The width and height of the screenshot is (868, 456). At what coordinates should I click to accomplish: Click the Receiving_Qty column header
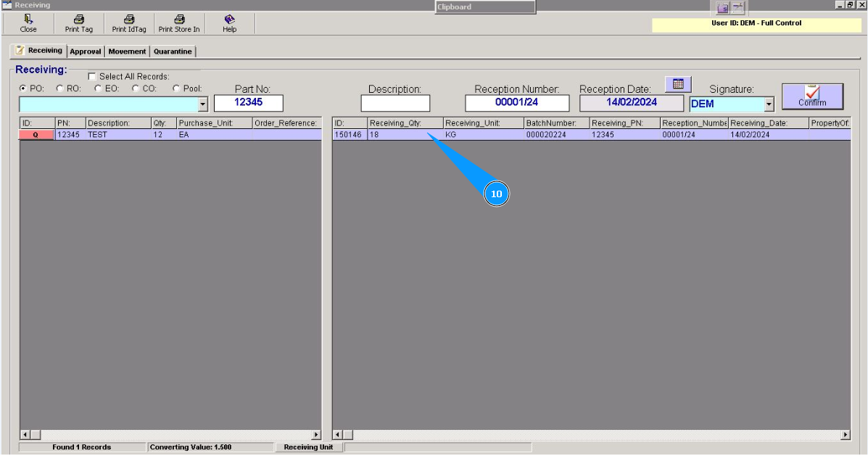405,123
